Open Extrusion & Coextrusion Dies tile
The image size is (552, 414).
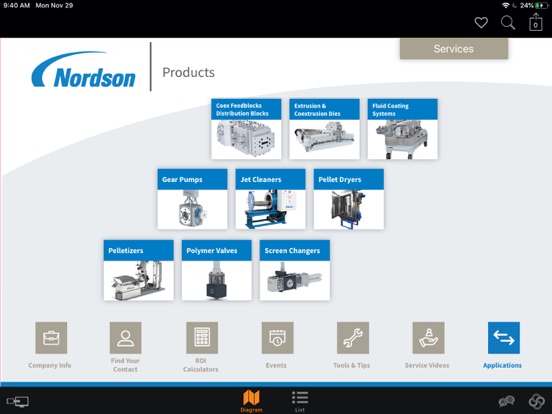324,129
